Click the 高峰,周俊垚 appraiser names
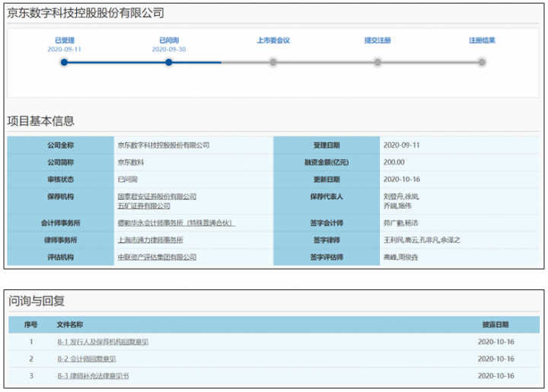 tap(400, 257)
